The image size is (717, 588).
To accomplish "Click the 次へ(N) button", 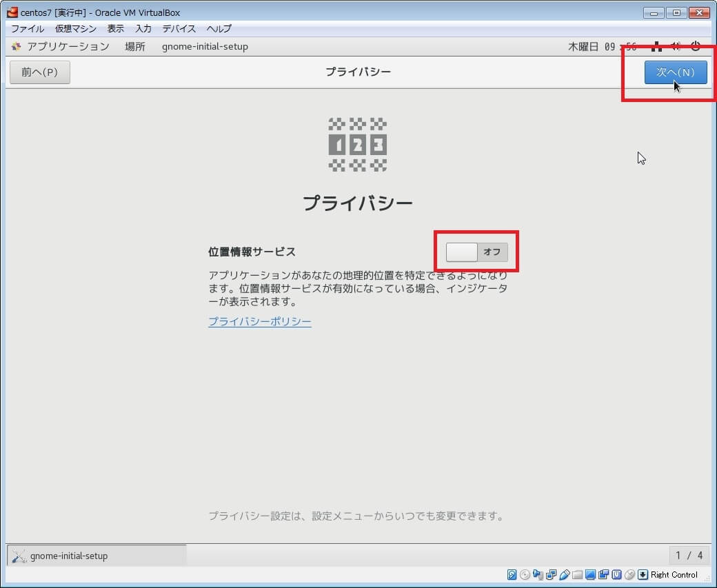I will pos(675,72).
